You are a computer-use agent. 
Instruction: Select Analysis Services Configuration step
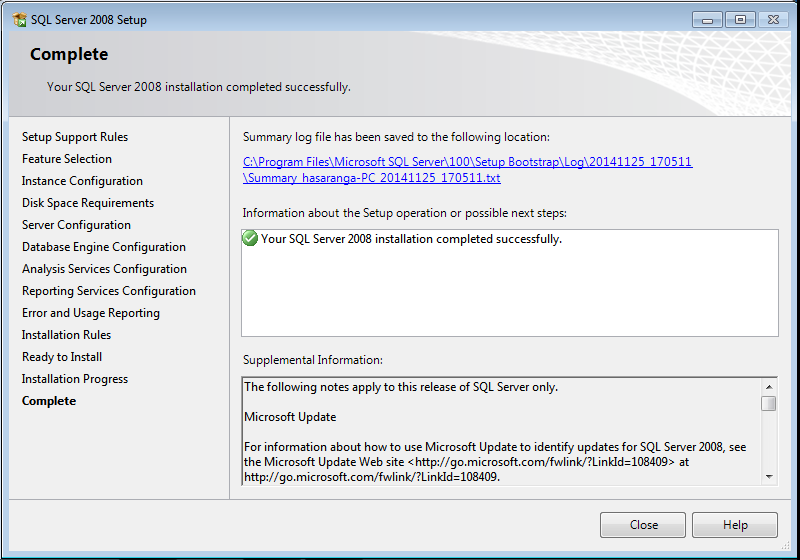(104, 268)
